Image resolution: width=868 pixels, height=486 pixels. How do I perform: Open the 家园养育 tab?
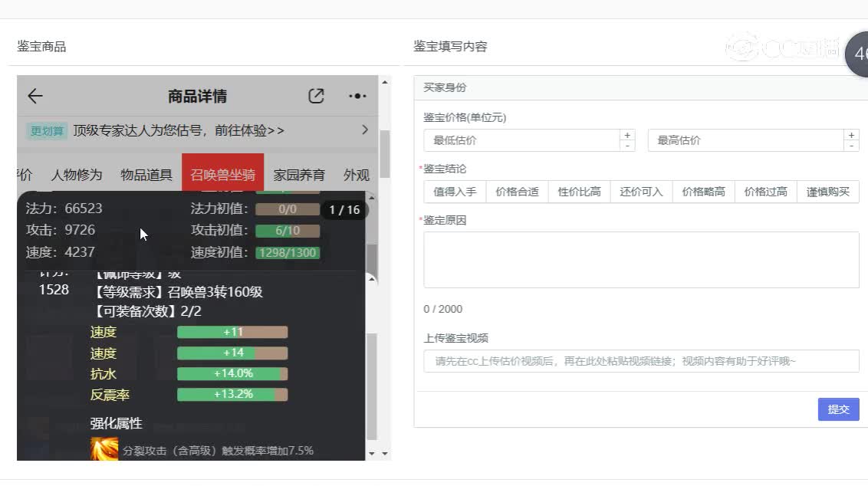click(299, 175)
